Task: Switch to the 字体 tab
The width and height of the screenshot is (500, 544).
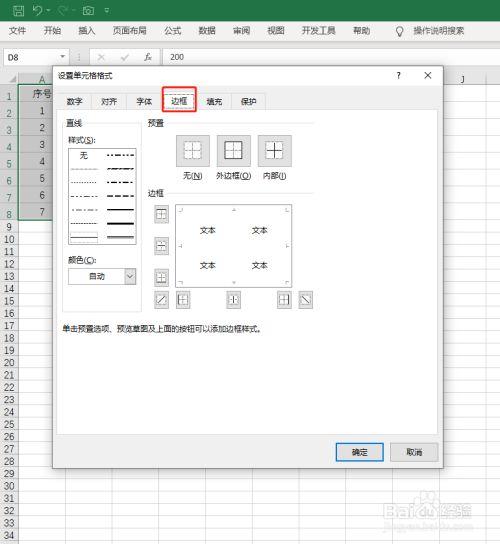Action: (x=144, y=102)
